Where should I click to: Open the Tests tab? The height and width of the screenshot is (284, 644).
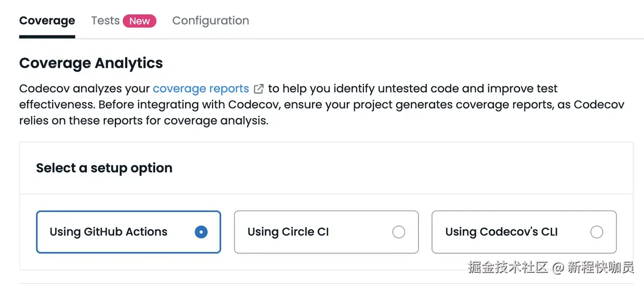click(105, 21)
